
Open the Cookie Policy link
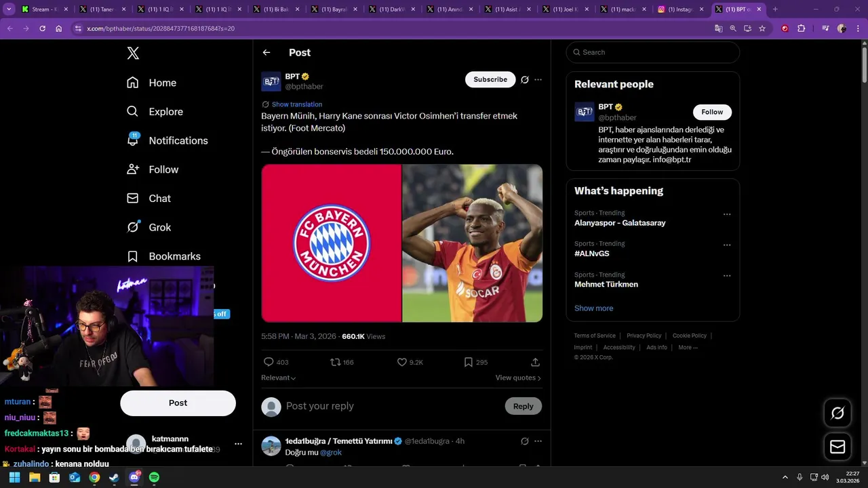point(689,335)
